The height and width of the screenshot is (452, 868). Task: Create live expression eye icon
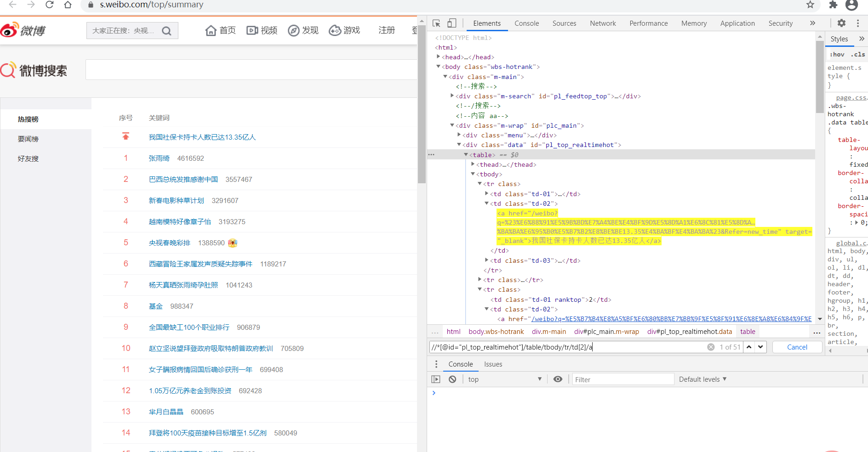558,379
